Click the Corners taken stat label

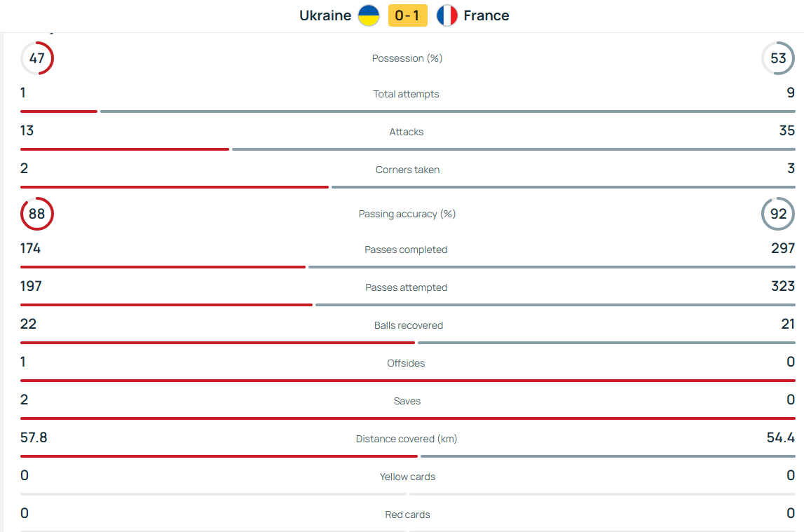407,170
